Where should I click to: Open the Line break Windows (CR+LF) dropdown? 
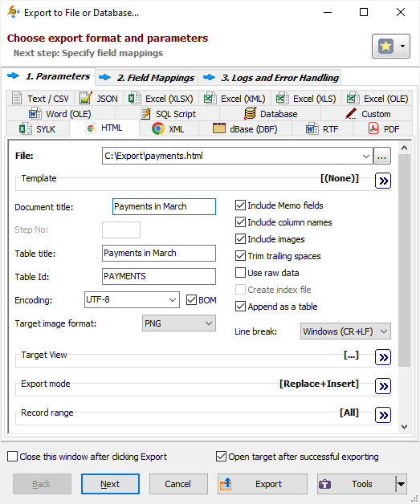345,331
